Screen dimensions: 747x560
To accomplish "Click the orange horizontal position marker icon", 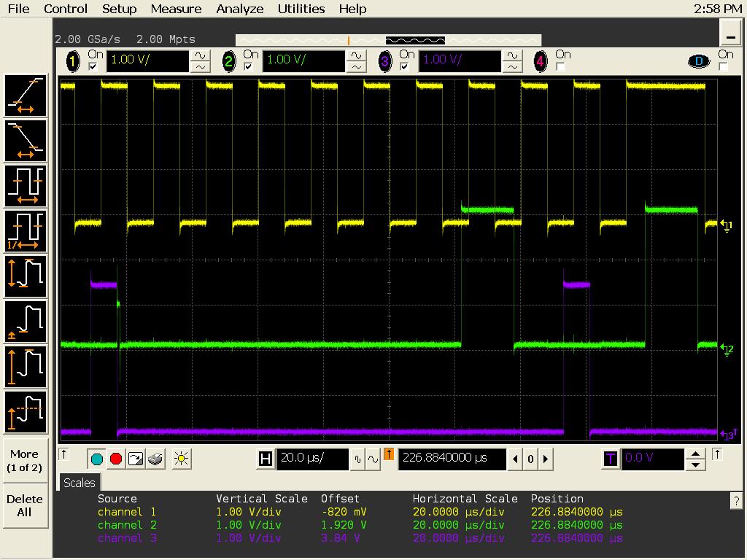I will tap(389, 454).
